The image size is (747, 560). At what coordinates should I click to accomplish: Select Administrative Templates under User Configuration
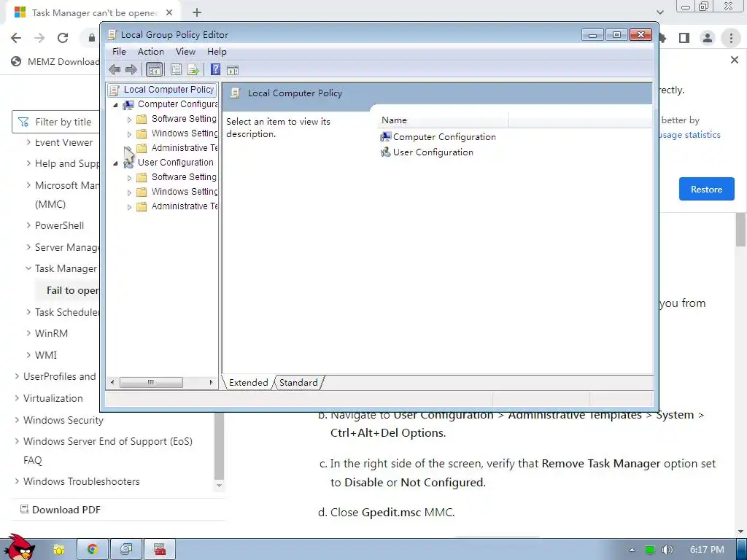pos(185,206)
